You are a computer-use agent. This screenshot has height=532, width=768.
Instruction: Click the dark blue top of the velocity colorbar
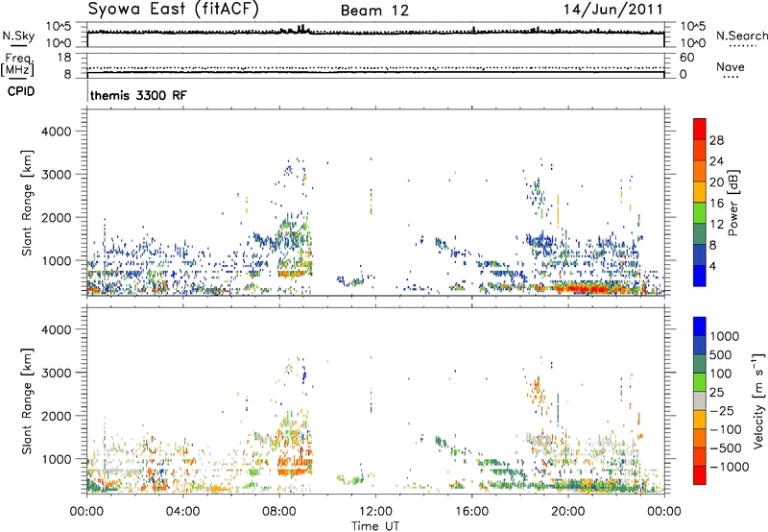click(x=700, y=326)
